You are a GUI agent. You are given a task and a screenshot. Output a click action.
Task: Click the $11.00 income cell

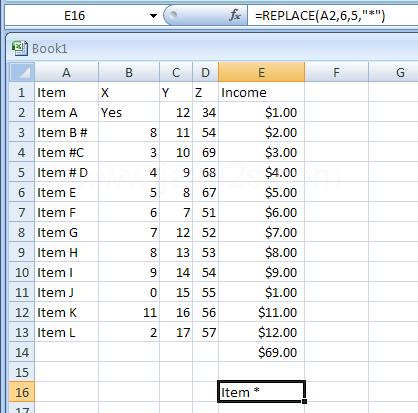(262, 312)
